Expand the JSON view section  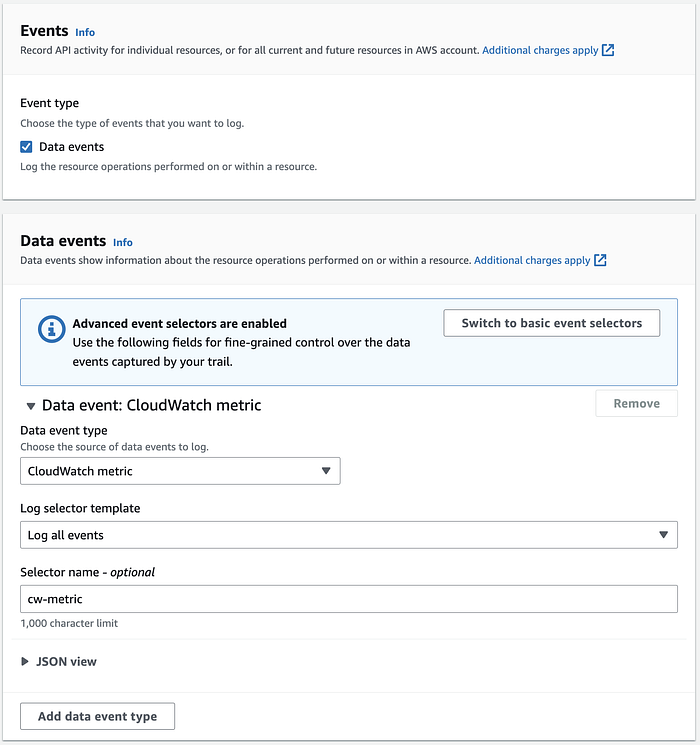[x=26, y=661]
